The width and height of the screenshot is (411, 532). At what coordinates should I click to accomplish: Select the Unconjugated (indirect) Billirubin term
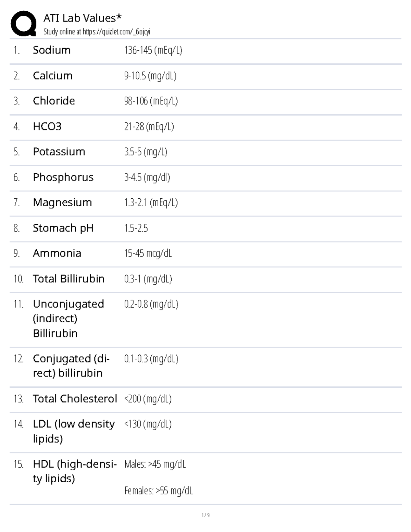coord(68,318)
